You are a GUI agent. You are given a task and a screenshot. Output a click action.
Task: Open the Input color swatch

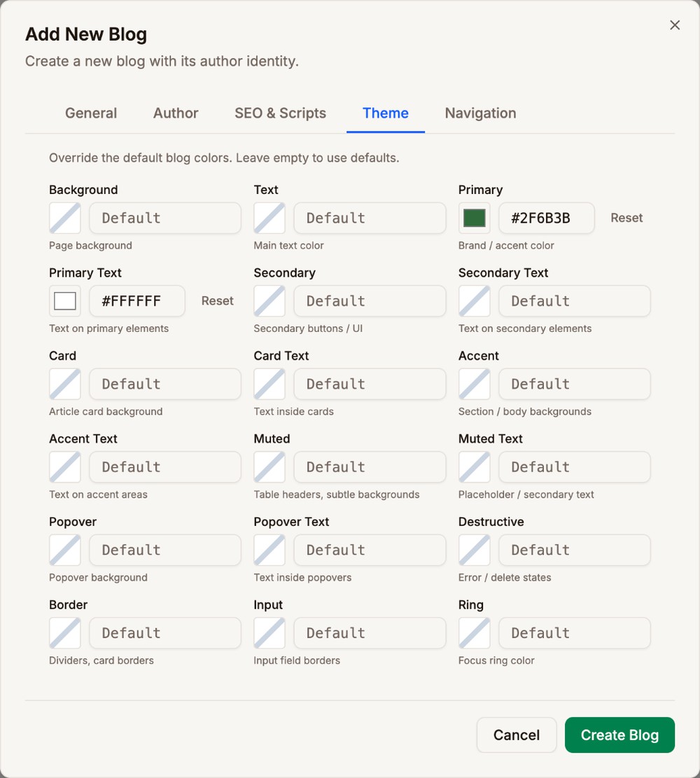click(269, 633)
